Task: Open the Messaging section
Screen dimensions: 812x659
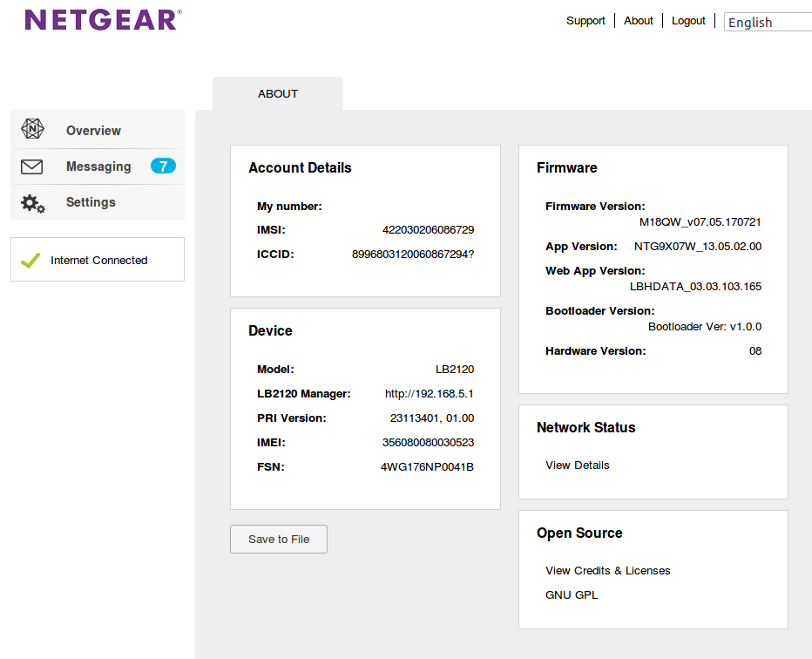Action: [x=98, y=166]
